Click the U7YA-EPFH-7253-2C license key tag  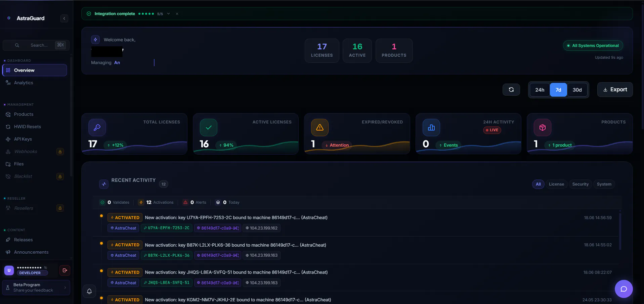(x=167, y=228)
